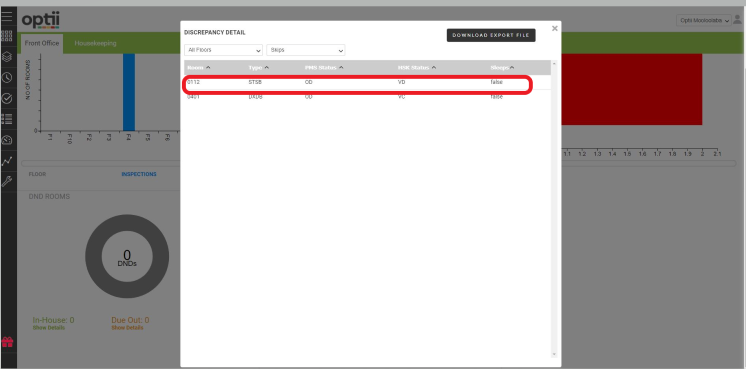
Task: Sort table by Room column
Action: point(199,68)
